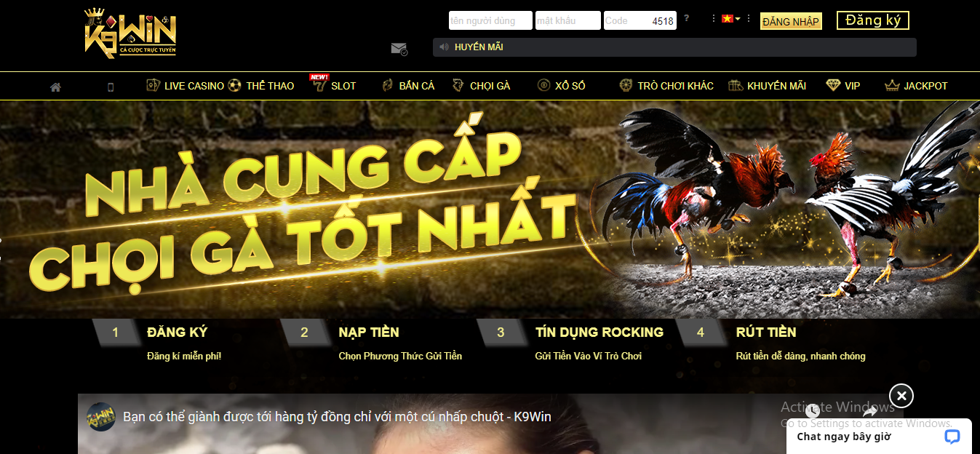
Task: Go to the KHUYẾN MÃI promotions menu
Action: (767, 86)
